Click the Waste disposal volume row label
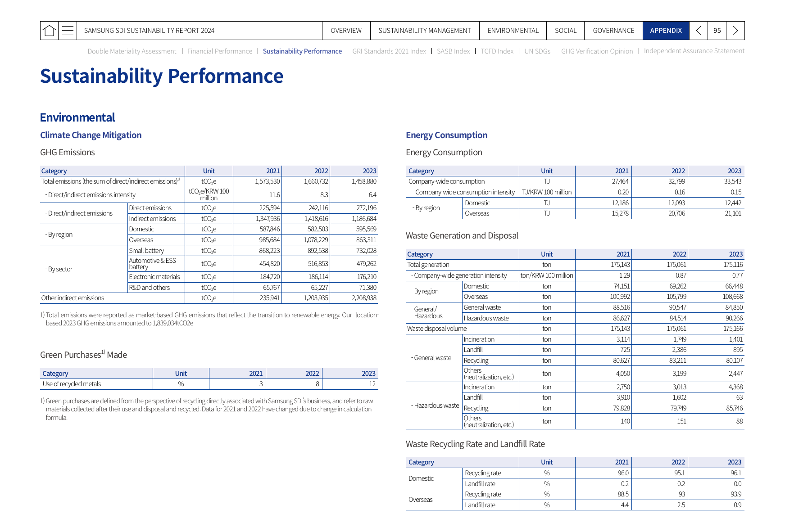 pos(436,329)
